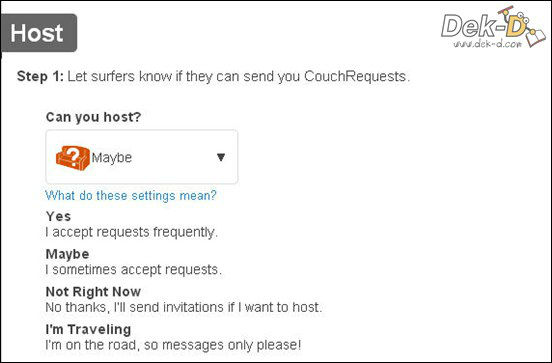Viewport: 552px width, 363px height.
Task: Select the Host tab header
Action: point(38,33)
